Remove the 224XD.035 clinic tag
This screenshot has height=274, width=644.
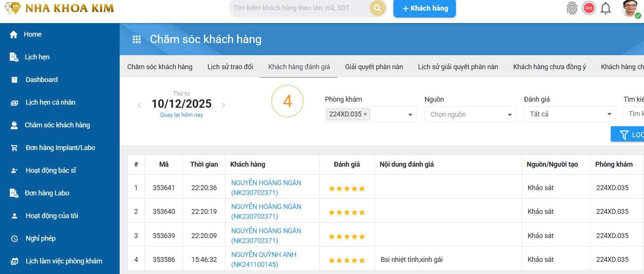coord(365,114)
